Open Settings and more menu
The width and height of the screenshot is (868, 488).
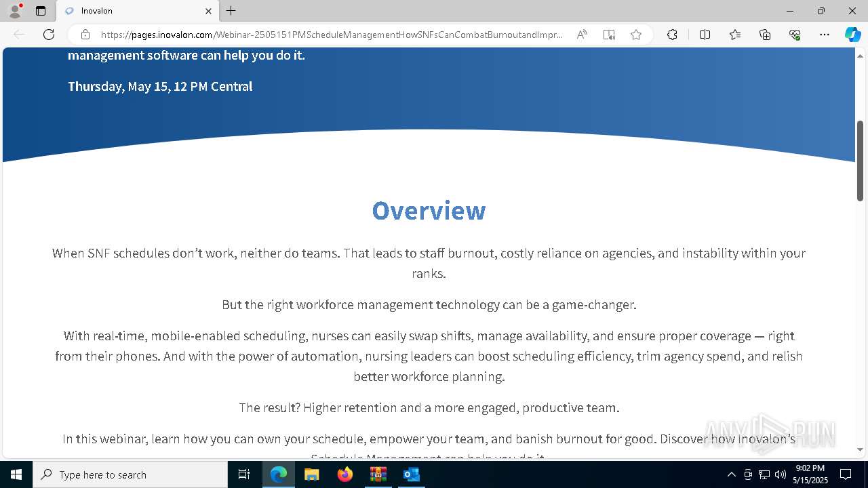(825, 35)
